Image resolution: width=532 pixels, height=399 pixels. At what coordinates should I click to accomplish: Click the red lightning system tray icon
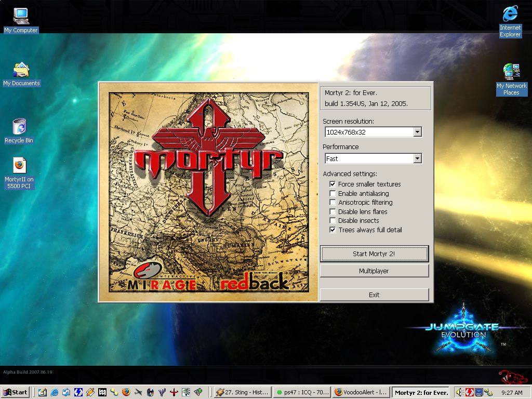tap(469, 392)
